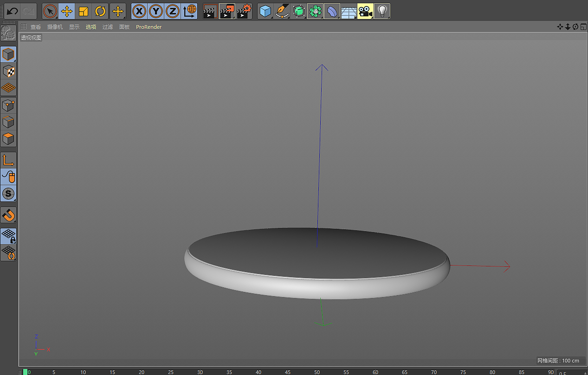Toggle the Locked Workplane icon
Viewport: 588px width, 375px height.
8,236
